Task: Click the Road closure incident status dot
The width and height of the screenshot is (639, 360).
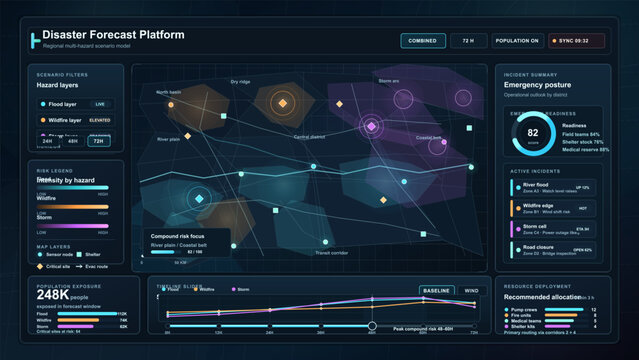Action: tap(518, 250)
